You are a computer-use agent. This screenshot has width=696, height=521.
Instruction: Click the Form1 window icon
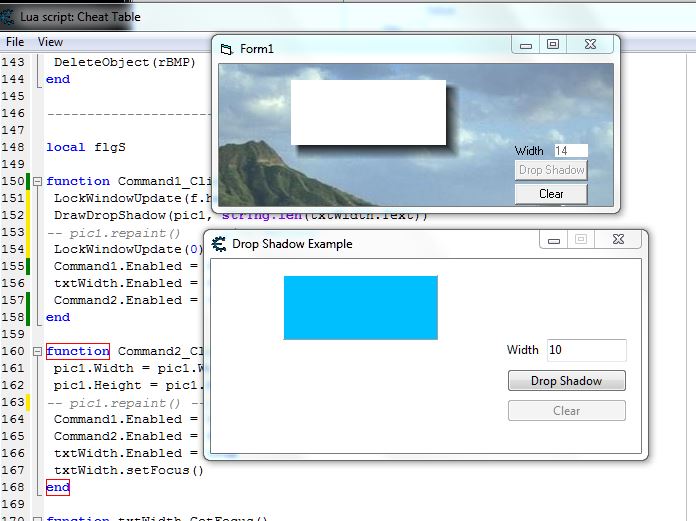click(x=226, y=49)
